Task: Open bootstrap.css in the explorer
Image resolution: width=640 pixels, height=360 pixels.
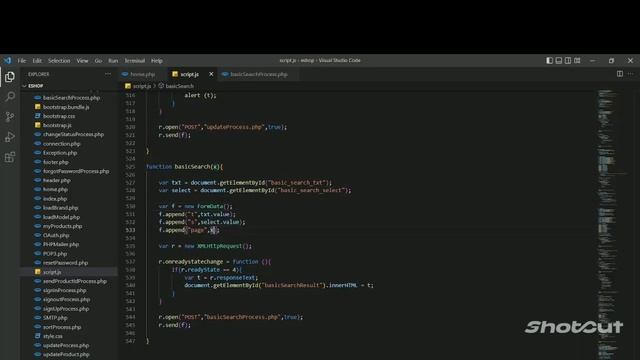Action: pyautogui.click(x=59, y=116)
